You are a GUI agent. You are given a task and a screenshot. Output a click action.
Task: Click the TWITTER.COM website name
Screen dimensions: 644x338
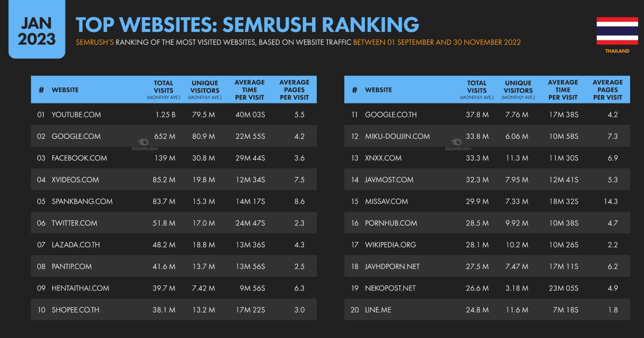74,223
